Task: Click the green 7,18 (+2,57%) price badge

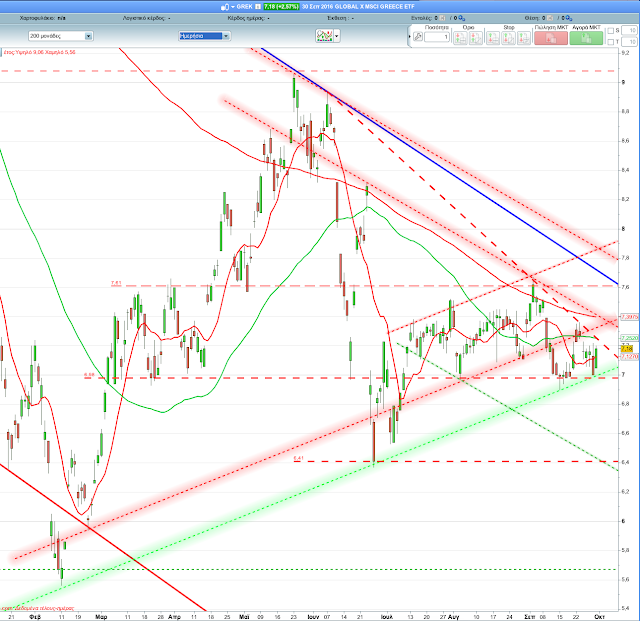Action: point(281,7)
